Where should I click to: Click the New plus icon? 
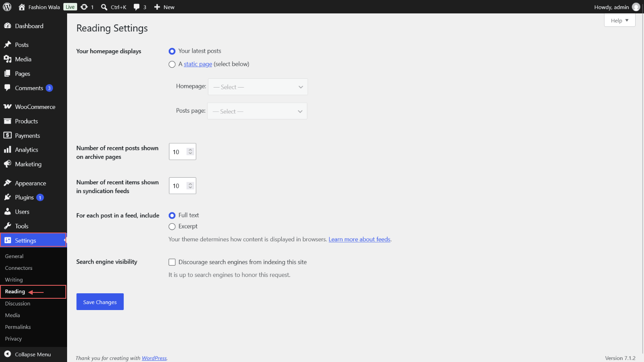pyautogui.click(x=157, y=7)
